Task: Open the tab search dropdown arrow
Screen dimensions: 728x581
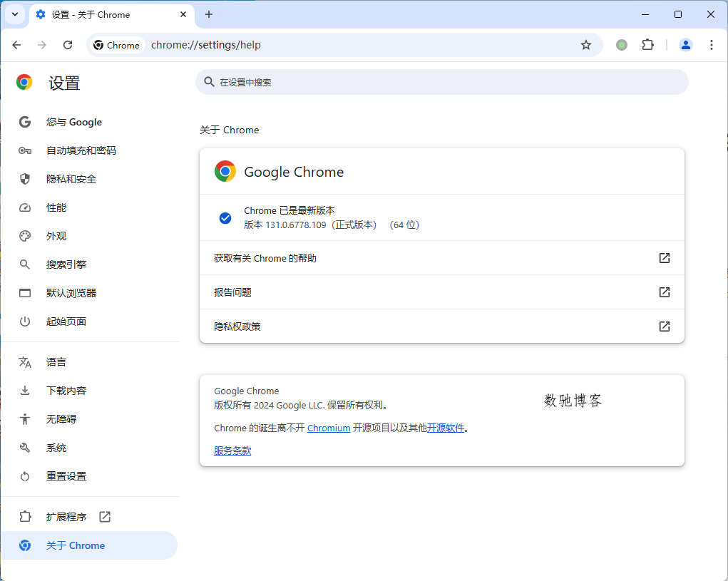Action: [15, 14]
